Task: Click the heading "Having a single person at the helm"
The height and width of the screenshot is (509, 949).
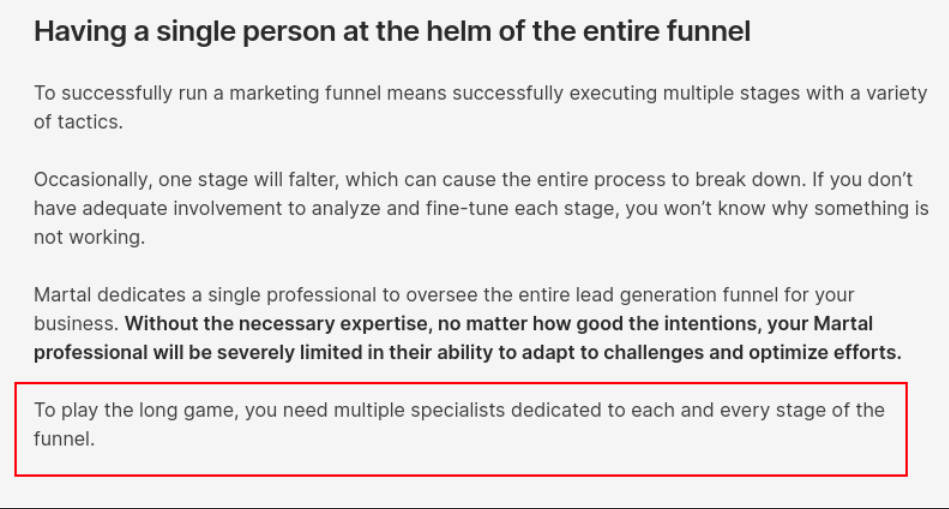Action: click(392, 31)
